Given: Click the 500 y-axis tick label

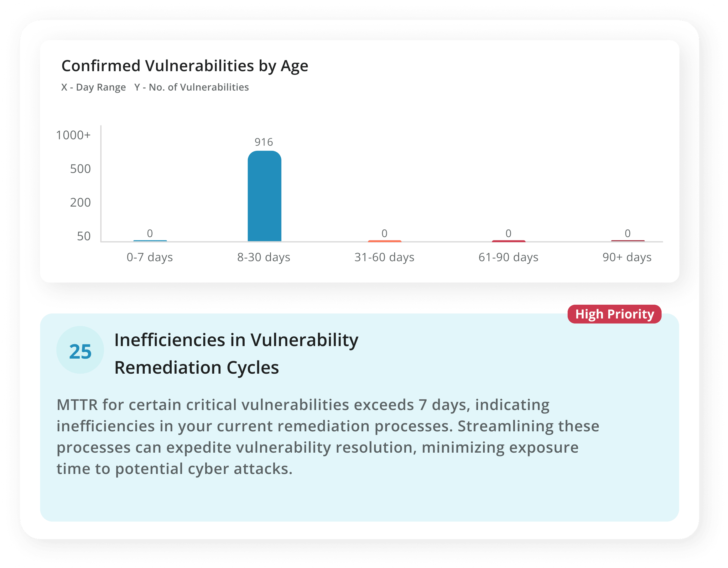Looking at the screenshot, I should tap(80, 169).
